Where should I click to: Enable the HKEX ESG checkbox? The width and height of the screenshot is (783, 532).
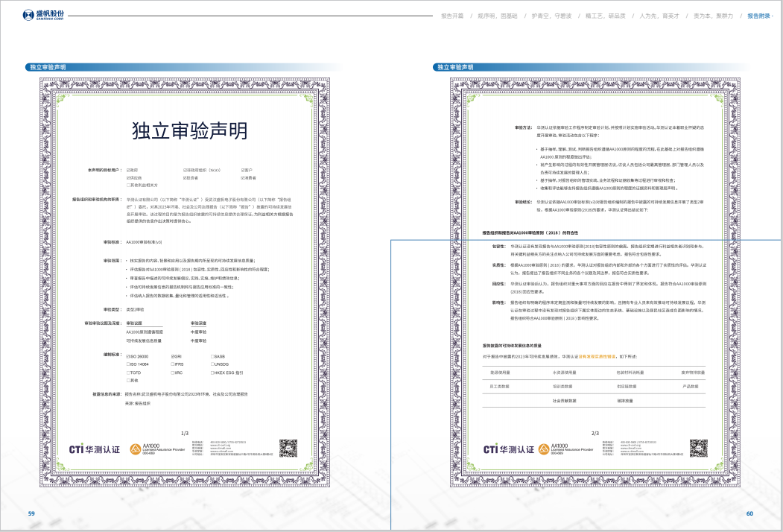[212, 372]
